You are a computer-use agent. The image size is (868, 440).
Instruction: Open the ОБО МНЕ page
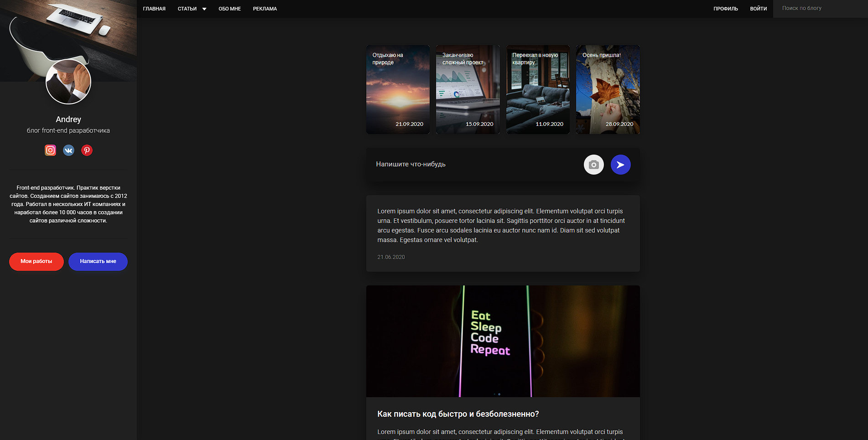(x=229, y=9)
